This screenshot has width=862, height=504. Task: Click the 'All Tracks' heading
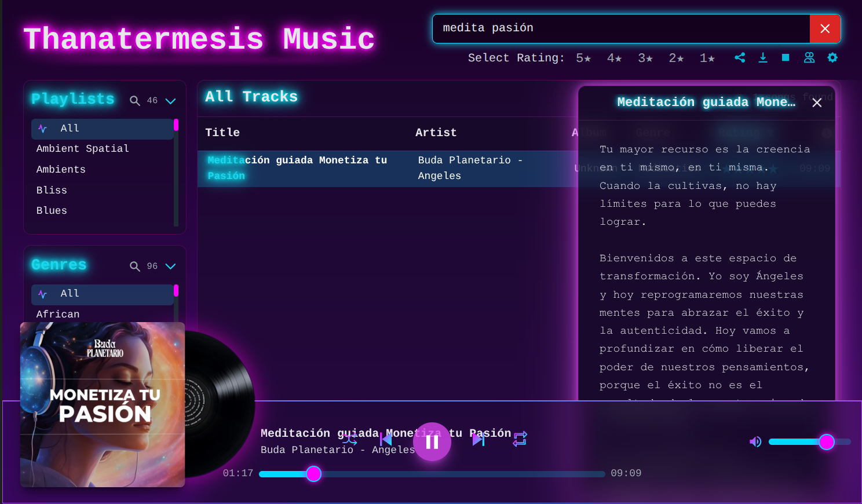[x=251, y=97]
